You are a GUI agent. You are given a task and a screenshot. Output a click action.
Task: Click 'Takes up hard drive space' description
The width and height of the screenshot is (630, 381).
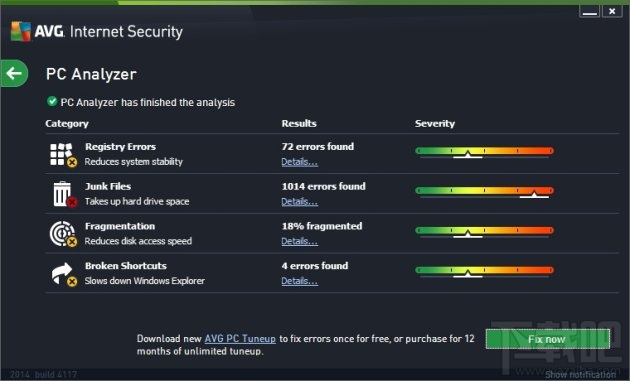pyautogui.click(x=137, y=202)
